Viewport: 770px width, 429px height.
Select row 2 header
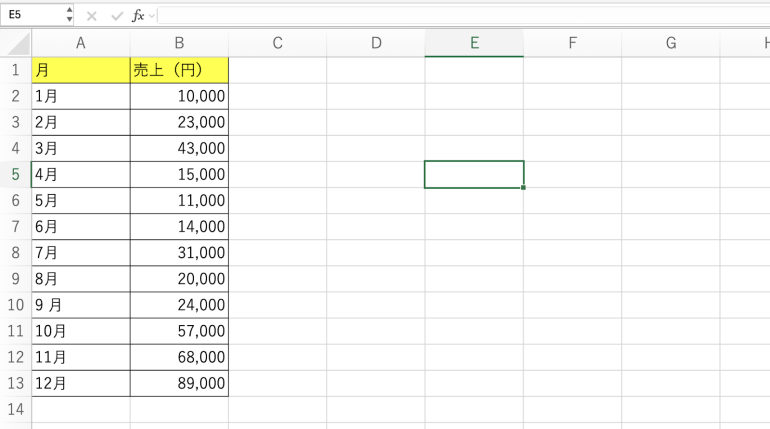(16, 96)
